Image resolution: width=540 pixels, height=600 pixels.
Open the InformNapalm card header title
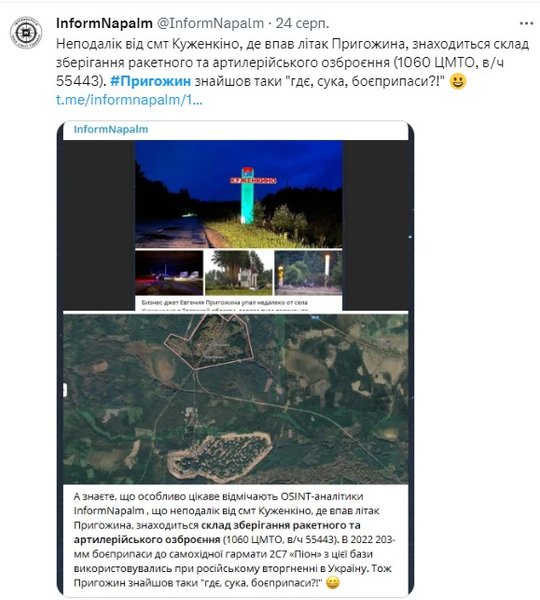click(x=111, y=129)
